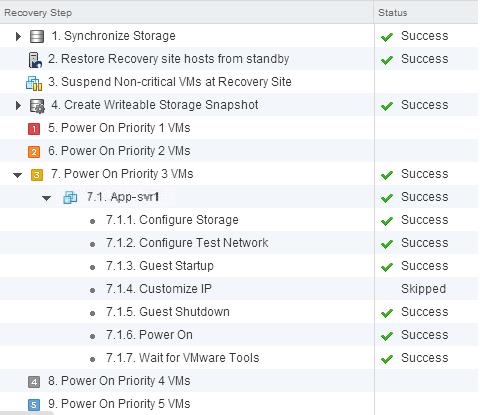The image size is (480, 415).
Task: Click the orange Priority 2 badge icon
Action: [x=34, y=152]
